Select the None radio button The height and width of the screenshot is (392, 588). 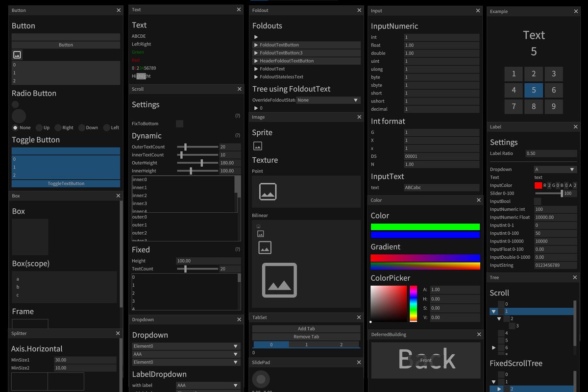point(15,127)
